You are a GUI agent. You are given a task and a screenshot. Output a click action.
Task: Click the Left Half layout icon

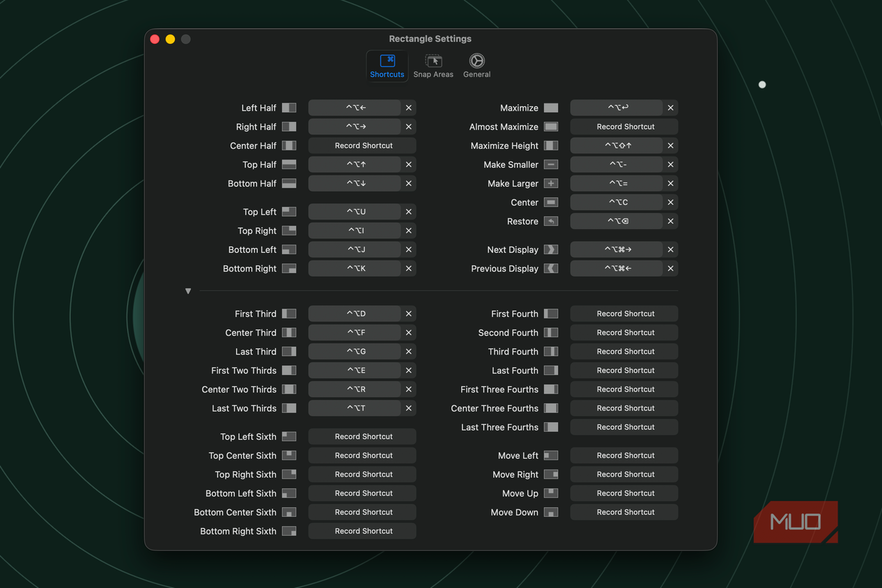pos(289,108)
